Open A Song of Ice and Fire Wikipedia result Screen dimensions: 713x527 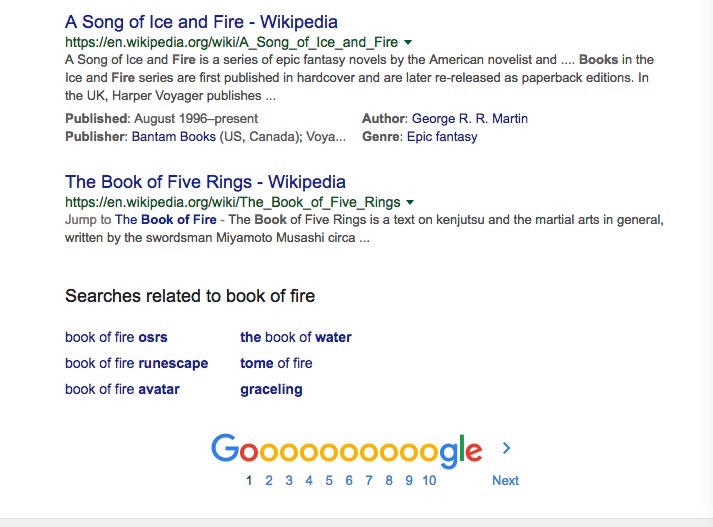(201, 22)
